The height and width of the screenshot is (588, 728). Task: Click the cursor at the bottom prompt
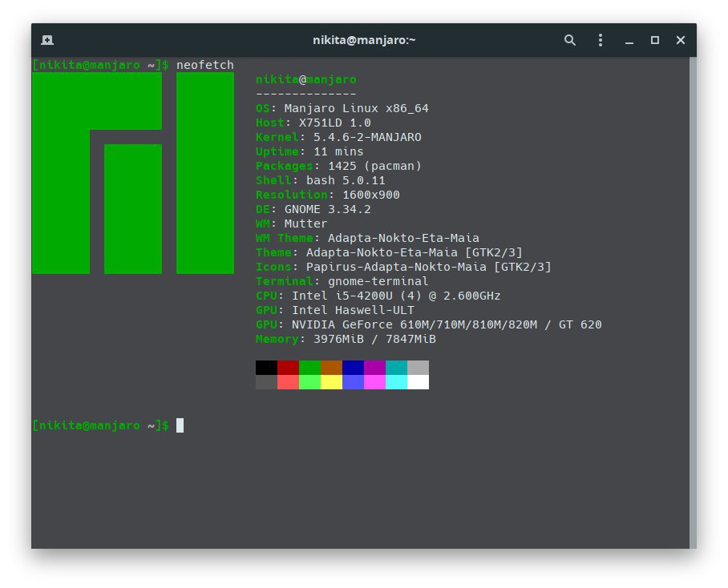(180, 425)
